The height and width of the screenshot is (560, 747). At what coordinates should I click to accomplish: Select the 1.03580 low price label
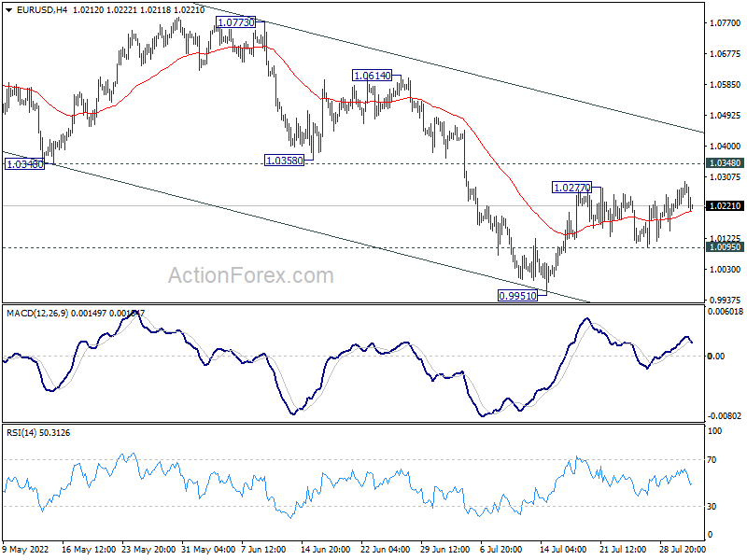coord(285,161)
